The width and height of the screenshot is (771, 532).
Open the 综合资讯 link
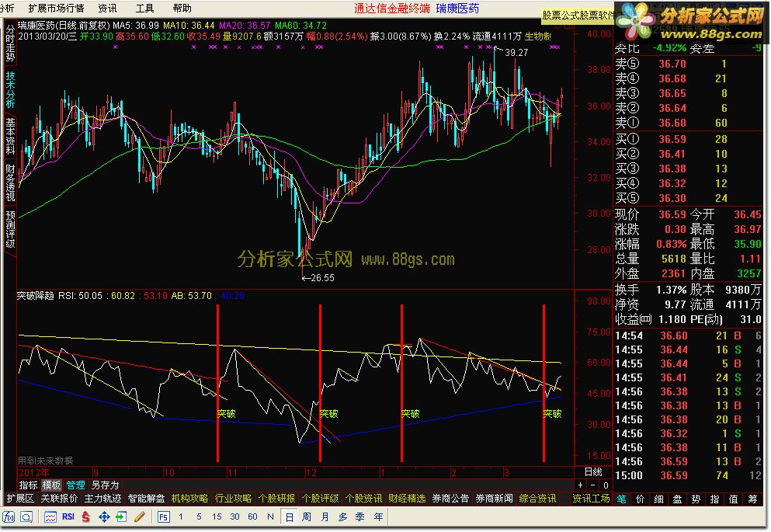pyautogui.click(x=537, y=499)
